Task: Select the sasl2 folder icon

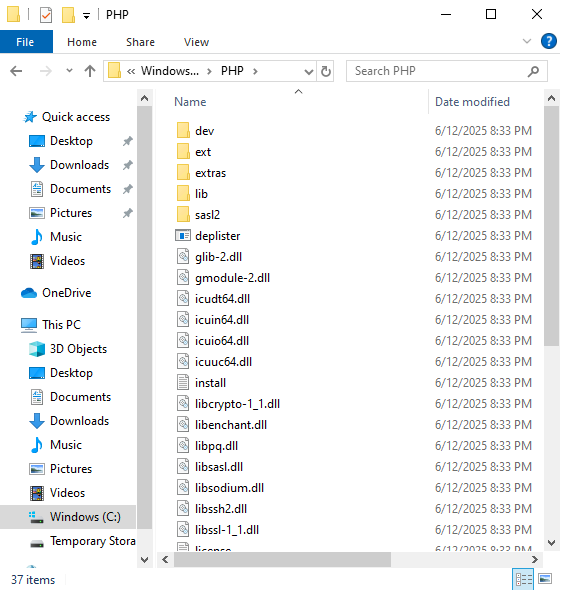Action: coord(183,214)
